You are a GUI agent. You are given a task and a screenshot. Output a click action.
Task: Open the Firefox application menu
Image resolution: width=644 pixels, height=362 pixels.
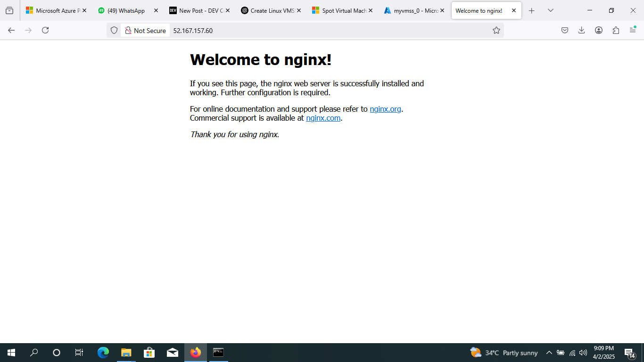633,30
